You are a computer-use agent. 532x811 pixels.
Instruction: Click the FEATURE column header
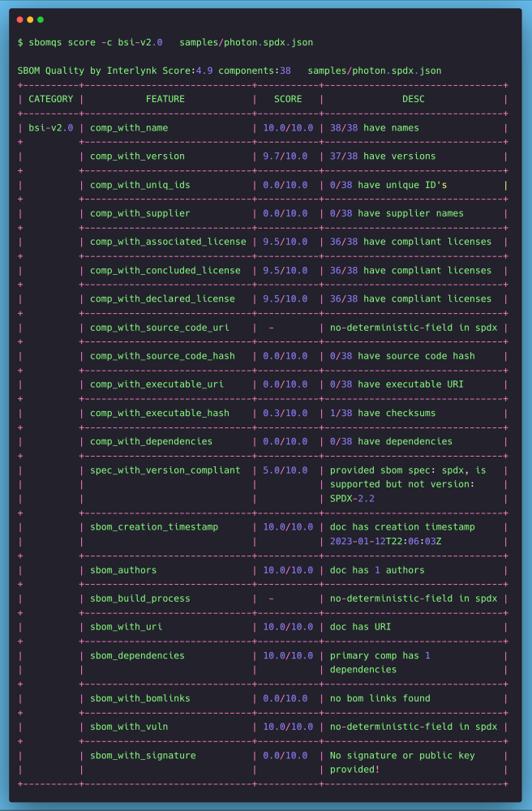point(165,99)
